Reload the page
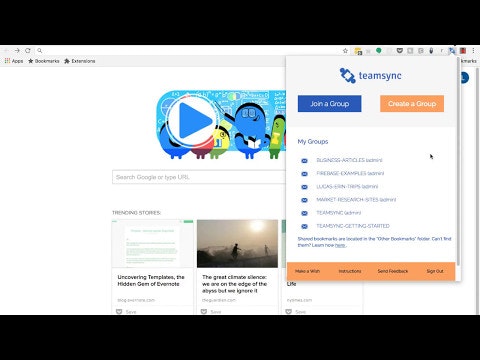The width and height of the screenshot is (480, 360). coord(28,51)
